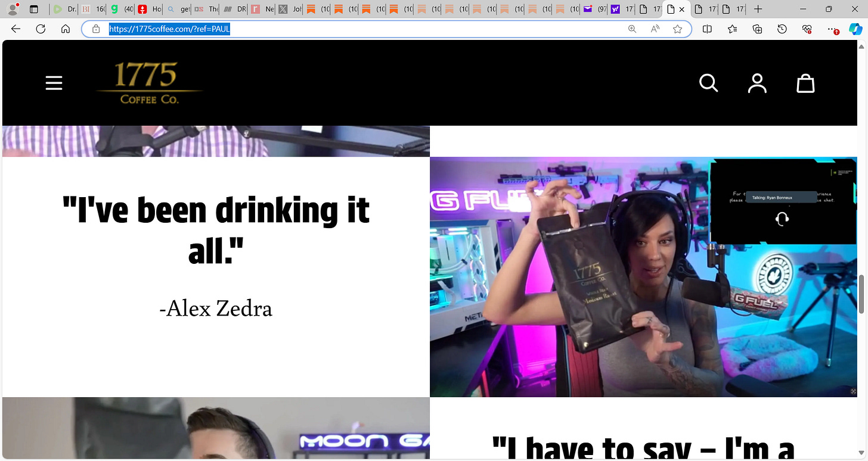Click the vertical scrollbar thumb
Screen dimensions: 868x461
click(862, 294)
